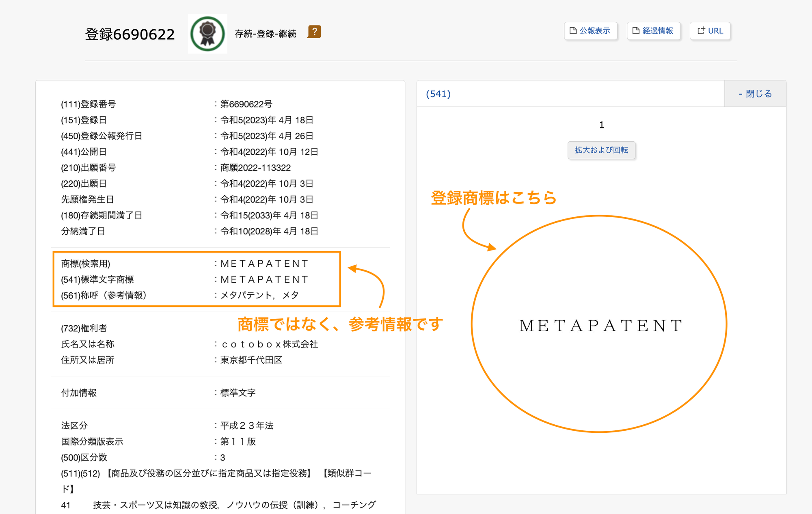Click international classification value 第11版
The width and height of the screenshot is (812, 514).
[x=238, y=441]
